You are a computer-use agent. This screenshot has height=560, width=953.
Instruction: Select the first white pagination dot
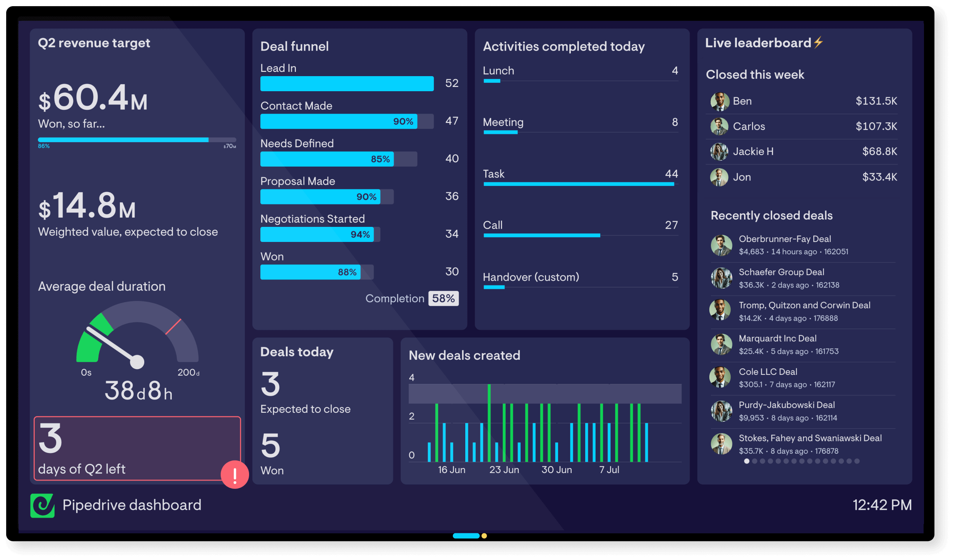click(x=746, y=461)
